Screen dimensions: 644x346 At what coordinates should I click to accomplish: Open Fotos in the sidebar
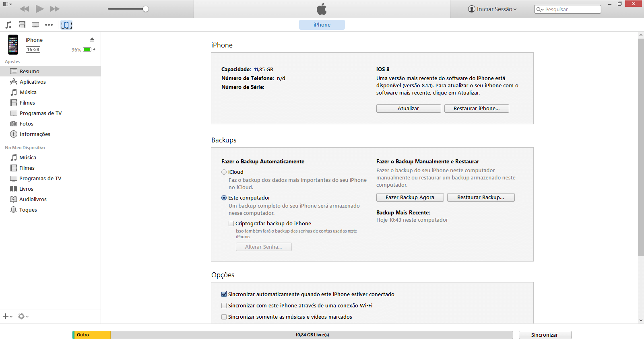(x=50, y=124)
